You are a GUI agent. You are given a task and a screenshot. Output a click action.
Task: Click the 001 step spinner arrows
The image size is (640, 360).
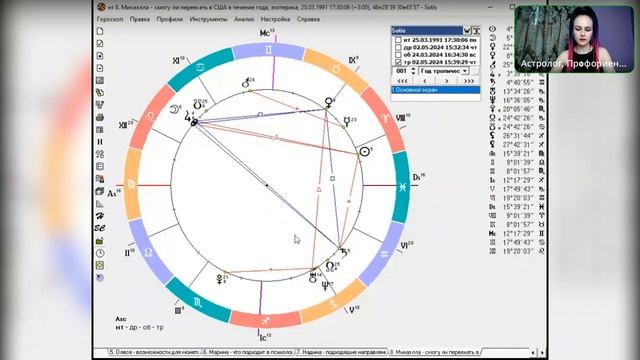tap(413, 71)
